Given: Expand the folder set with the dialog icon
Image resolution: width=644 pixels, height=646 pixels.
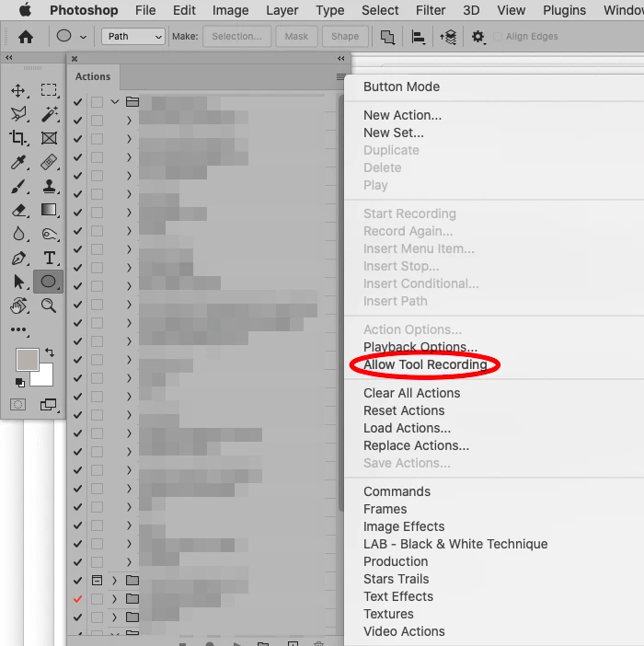Looking at the screenshot, I should pos(114,581).
